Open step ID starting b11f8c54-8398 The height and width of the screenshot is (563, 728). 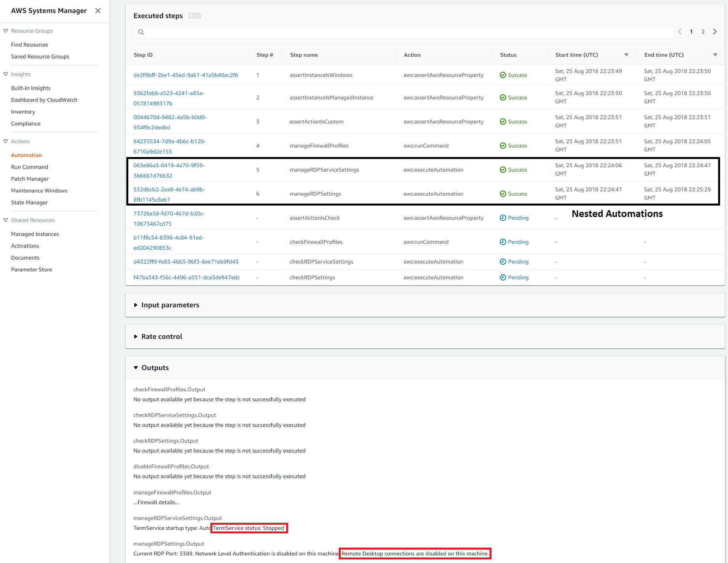[x=169, y=243]
